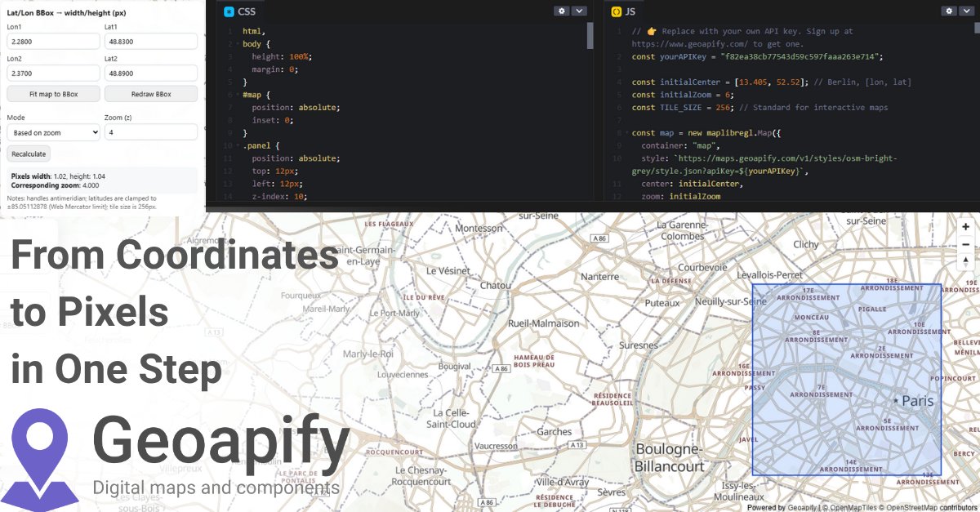Click the Rueil-Malmaison map label
The height and width of the screenshot is (512, 980).
click(543, 323)
